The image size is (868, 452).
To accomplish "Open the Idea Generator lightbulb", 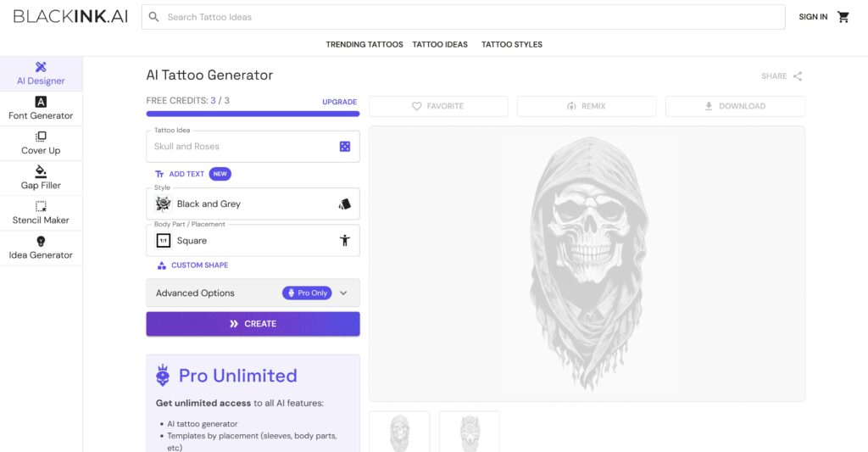I will click(x=41, y=242).
